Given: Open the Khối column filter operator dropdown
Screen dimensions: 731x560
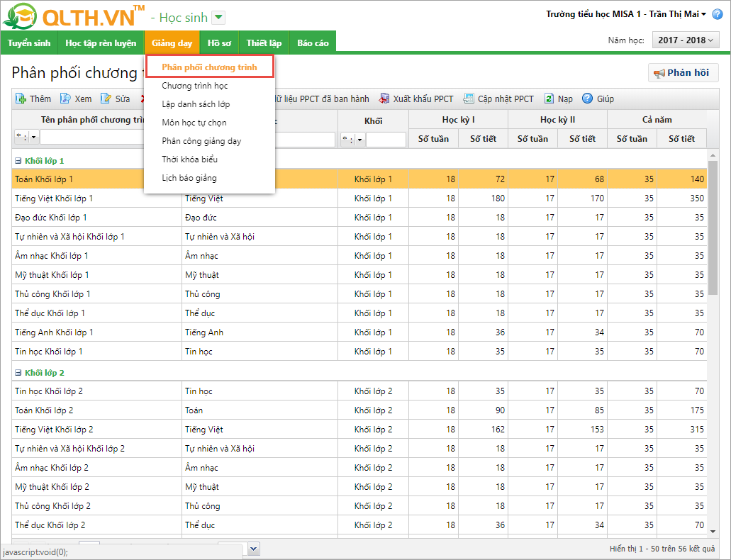Looking at the screenshot, I should [x=352, y=140].
